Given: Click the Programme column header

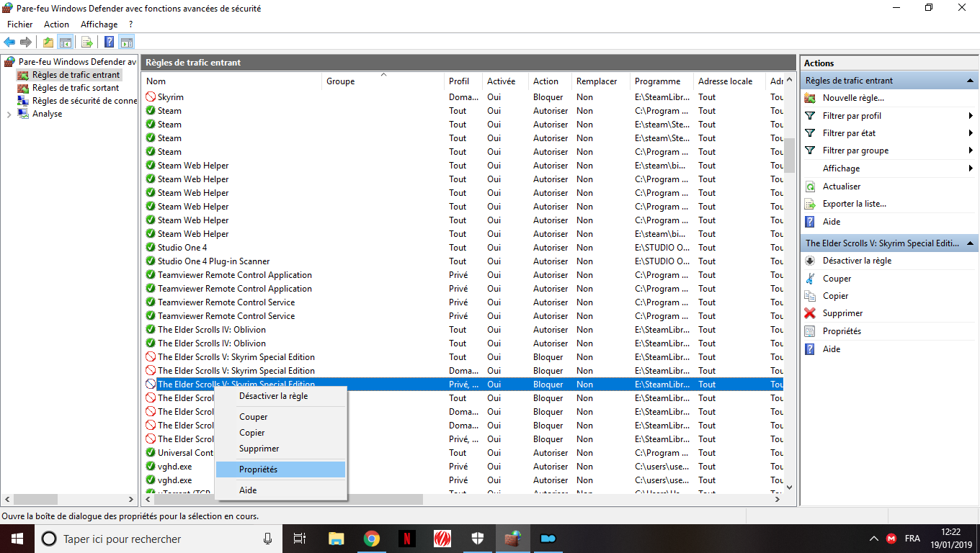Looking at the screenshot, I should pos(657,81).
